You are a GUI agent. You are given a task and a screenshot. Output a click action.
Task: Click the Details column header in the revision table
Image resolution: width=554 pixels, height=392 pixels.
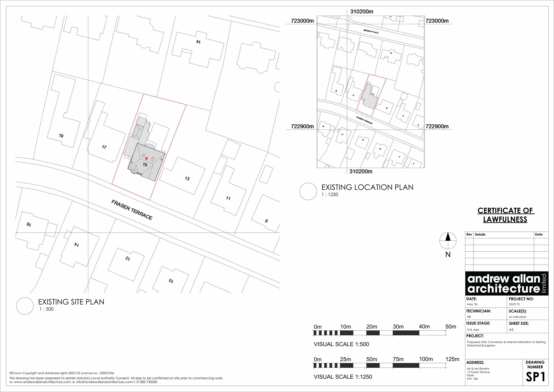pos(480,234)
